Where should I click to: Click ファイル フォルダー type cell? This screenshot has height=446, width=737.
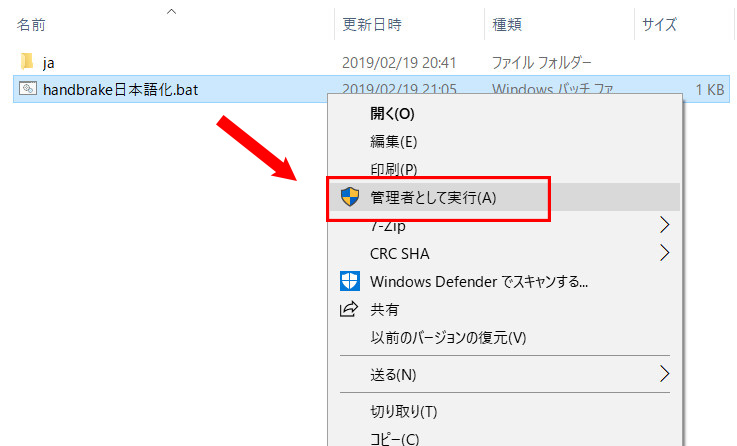(x=541, y=63)
